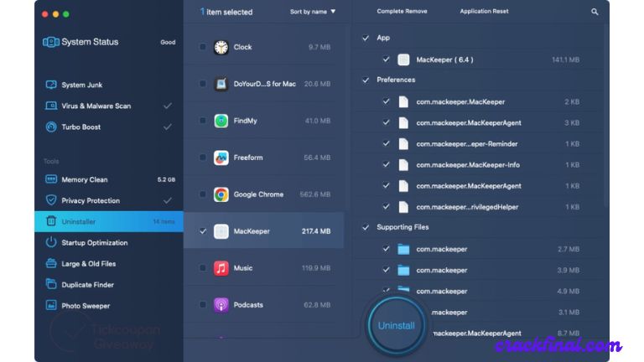This screenshot has height=362, width=644.
Task: Open Duplicate Finder icon
Action: coord(51,284)
